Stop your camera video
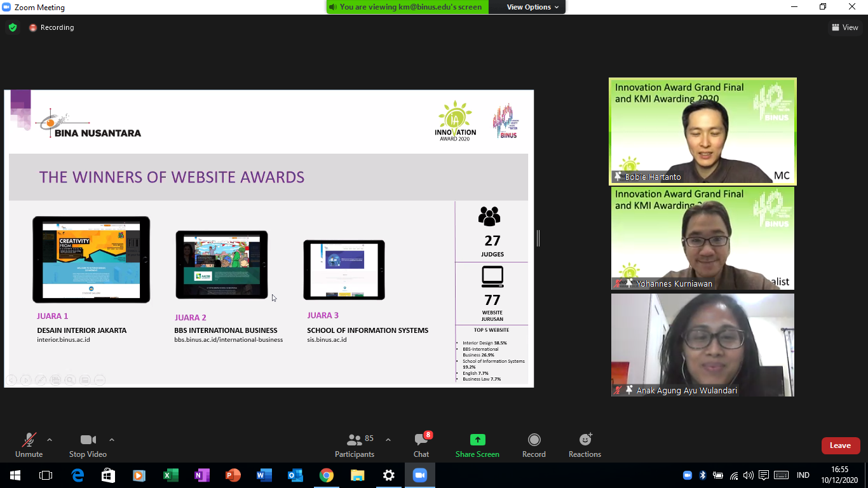Viewport: 868px width, 488px height. click(x=88, y=445)
